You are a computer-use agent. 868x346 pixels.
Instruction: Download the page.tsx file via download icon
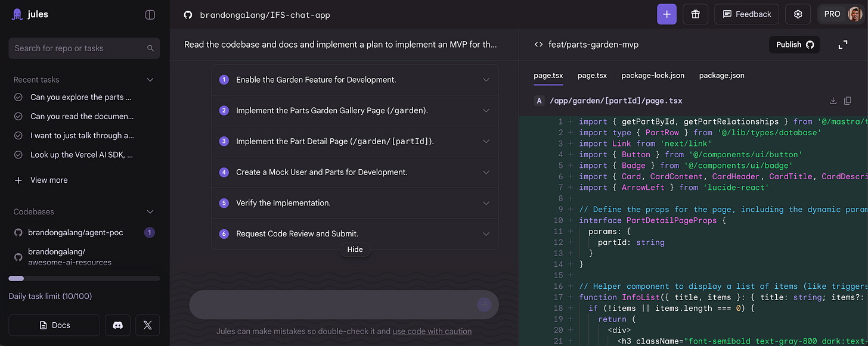pyautogui.click(x=833, y=101)
